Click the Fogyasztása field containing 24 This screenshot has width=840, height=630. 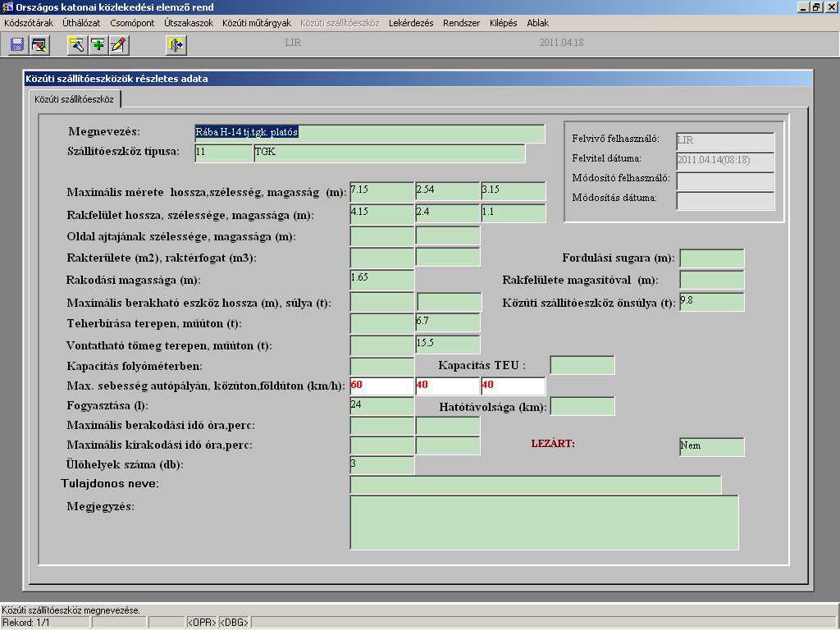click(x=382, y=406)
